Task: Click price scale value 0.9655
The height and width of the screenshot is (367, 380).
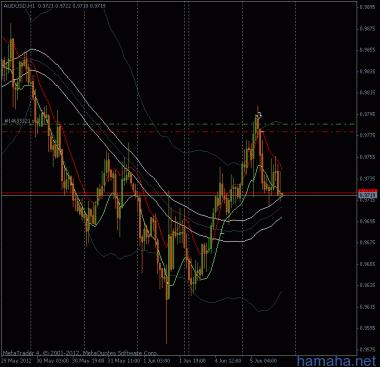Action: (x=366, y=264)
